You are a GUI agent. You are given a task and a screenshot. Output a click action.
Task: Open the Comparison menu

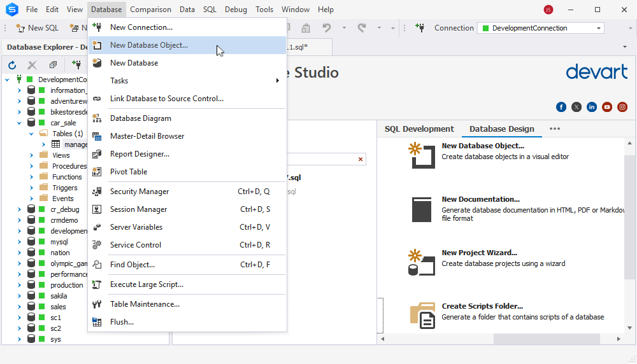point(150,10)
